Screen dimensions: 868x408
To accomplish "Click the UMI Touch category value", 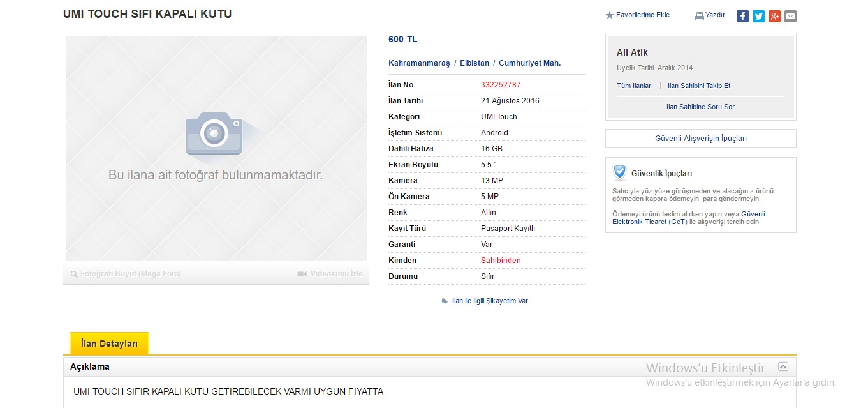I will pyautogui.click(x=499, y=117).
